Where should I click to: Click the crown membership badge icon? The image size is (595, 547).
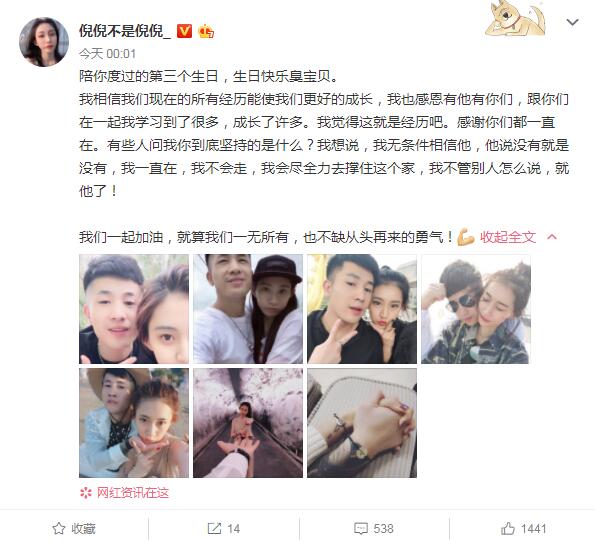pyautogui.click(x=206, y=31)
